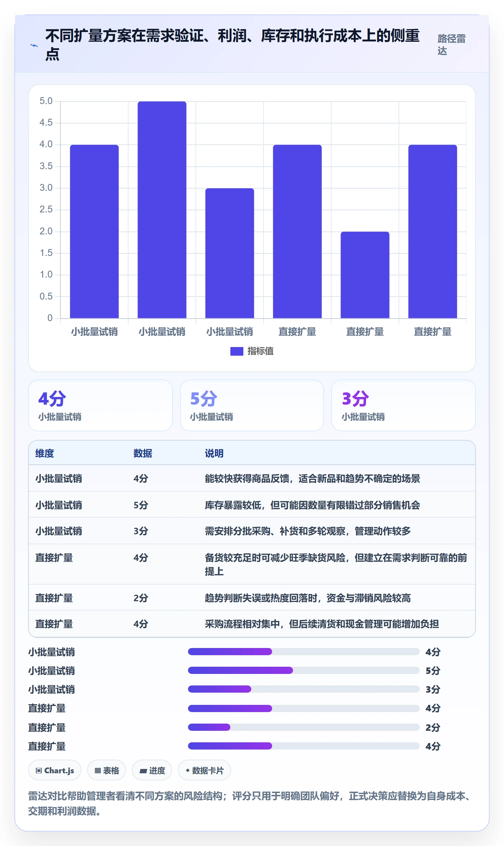Click the 5分 cell in the table

[x=141, y=505]
